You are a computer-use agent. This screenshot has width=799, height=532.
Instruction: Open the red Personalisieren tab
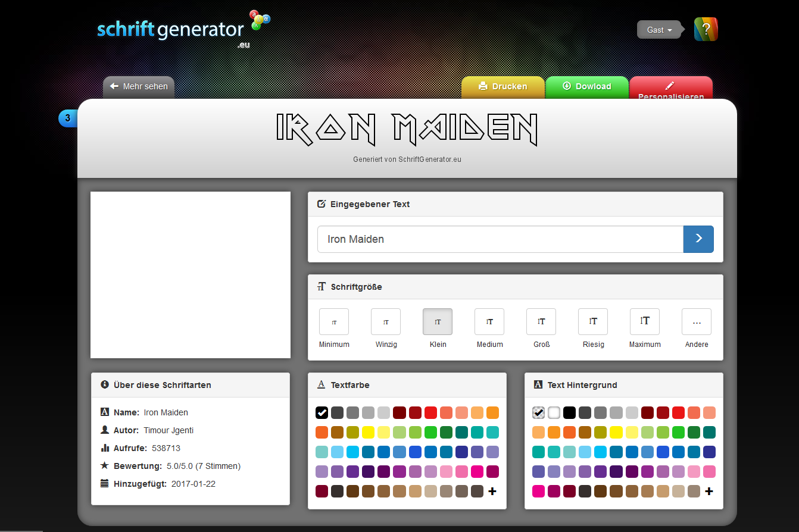pyautogui.click(x=671, y=88)
